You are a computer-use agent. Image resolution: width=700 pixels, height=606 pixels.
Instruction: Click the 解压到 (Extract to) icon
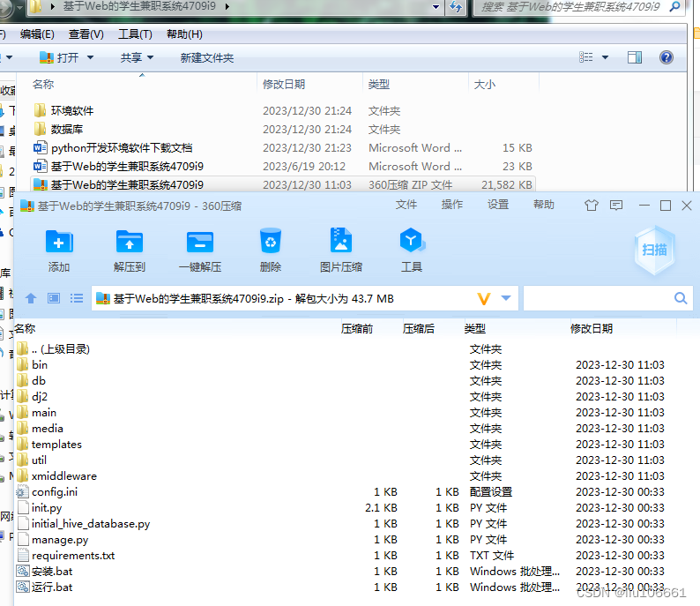tap(130, 242)
